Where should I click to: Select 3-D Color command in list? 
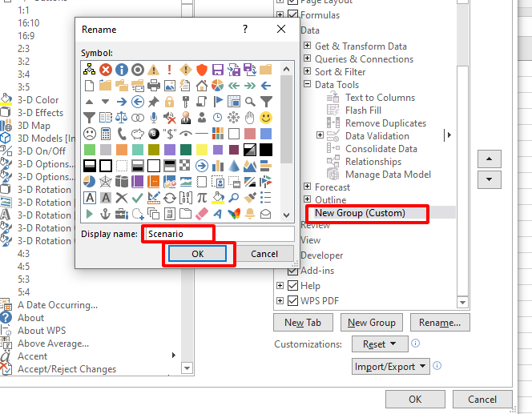[x=38, y=100]
